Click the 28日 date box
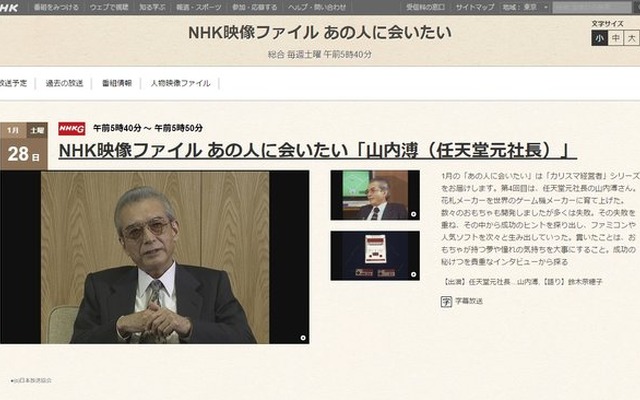This screenshot has height=400, width=640. (x=24, y=154)
